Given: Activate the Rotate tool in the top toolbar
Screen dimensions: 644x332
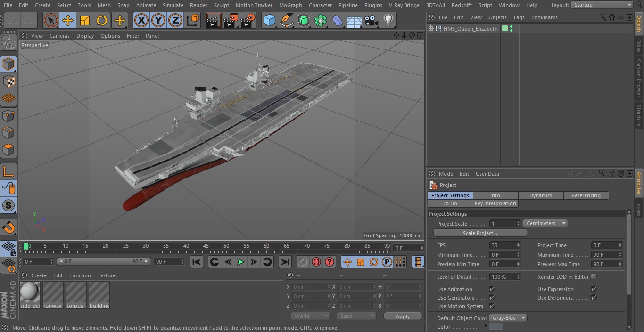Looking at the screenshot, I should tap(102, 21).
